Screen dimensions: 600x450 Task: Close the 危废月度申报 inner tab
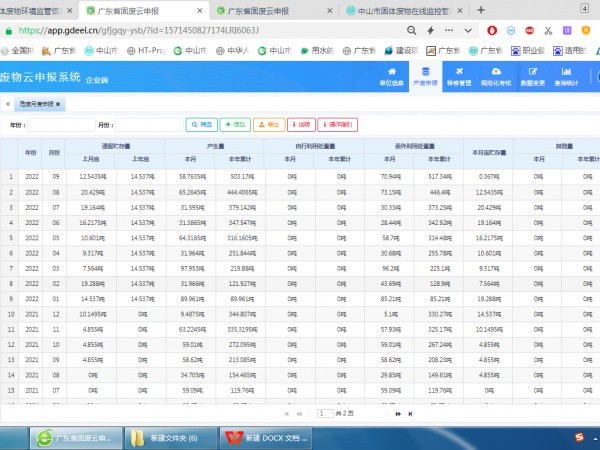(58, 104)
